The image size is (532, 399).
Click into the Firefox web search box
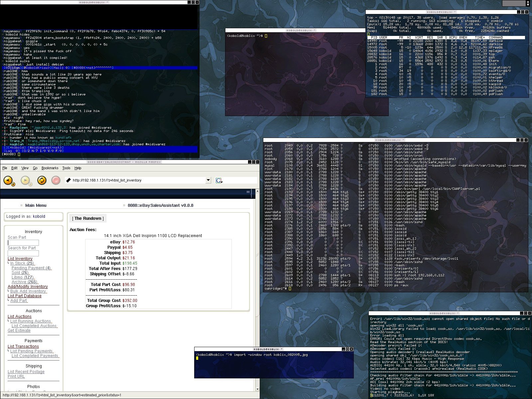coord(239,180)
